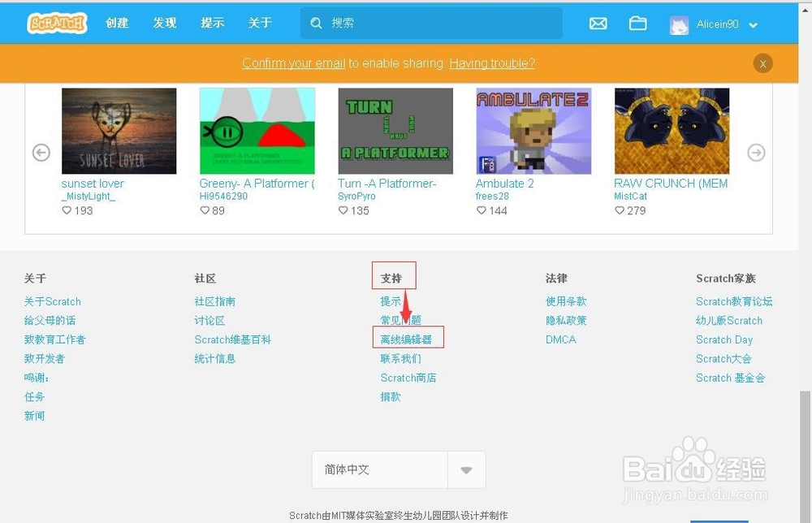This screenshot has width=812, height=523.
Task: Open the messages envelope icon
Action: click(598, 24)
